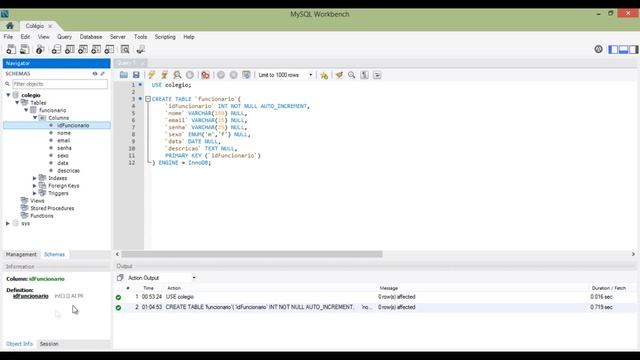This screenshot has width=640, height=360.
Task: Click the stop query execution icon
Action: click(x=190, y=75)
